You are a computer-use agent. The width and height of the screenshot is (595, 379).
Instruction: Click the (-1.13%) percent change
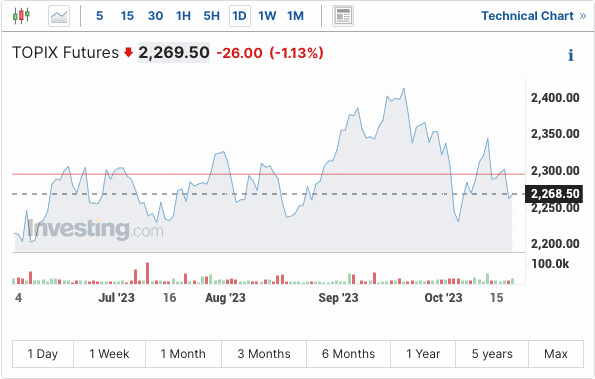[296, 53]
